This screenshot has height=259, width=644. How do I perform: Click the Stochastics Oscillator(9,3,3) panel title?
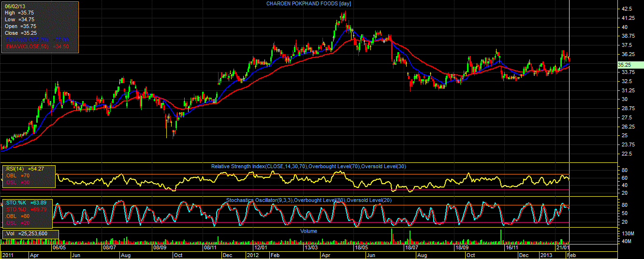point(308,200)
